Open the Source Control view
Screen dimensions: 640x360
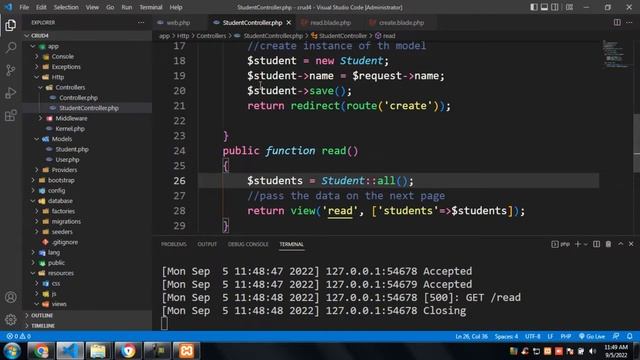click(x=11, y=70)
